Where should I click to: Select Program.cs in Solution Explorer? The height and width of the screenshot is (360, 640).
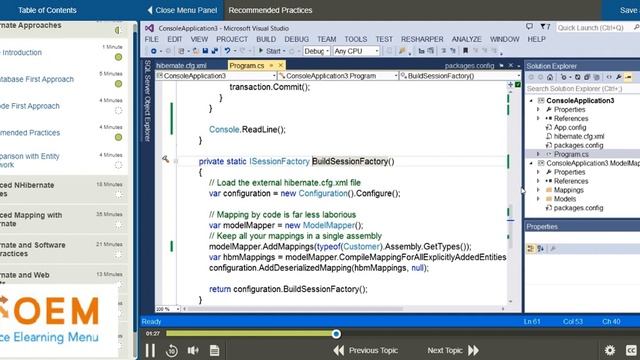[x=571, y=154]
